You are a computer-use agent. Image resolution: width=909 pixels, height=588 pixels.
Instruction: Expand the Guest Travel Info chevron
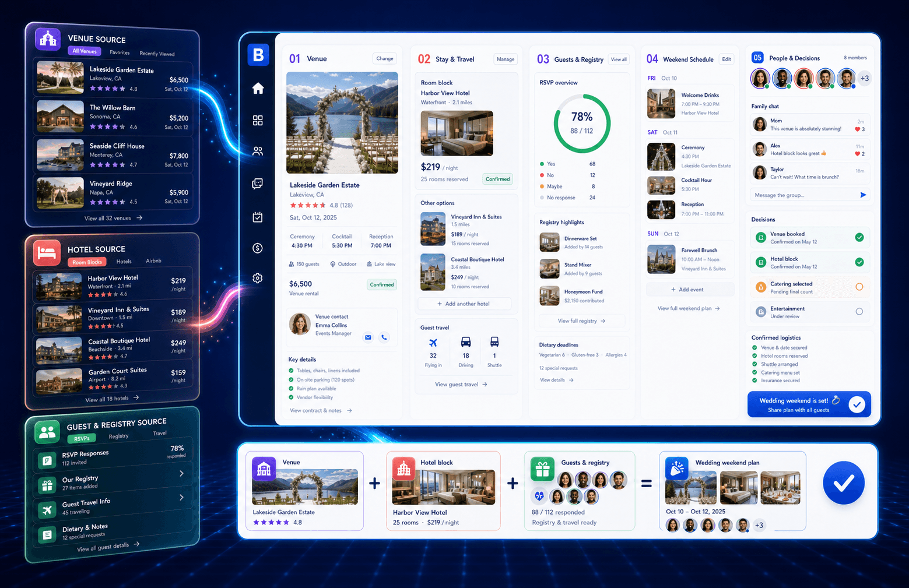click(181, 497)
